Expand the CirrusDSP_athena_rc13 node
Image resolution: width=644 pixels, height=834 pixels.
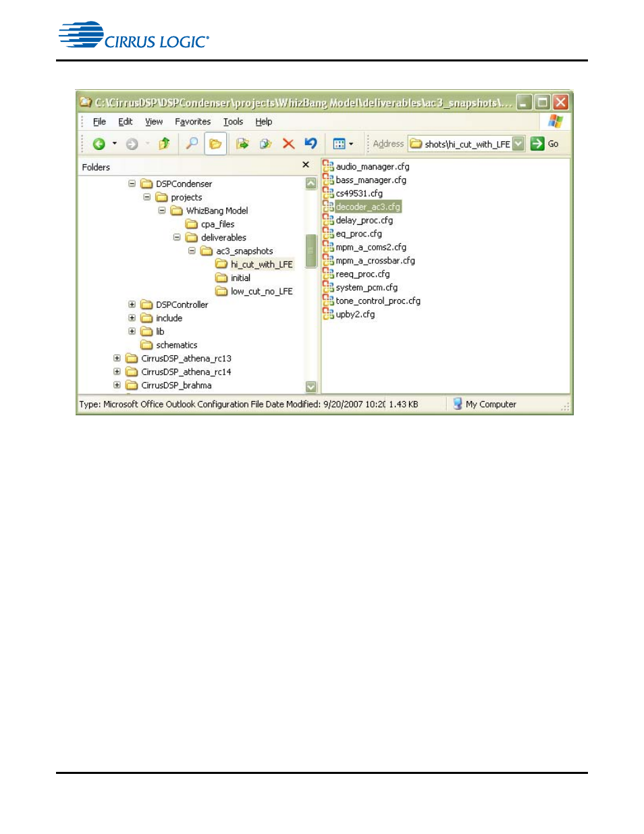coord(117,359)
